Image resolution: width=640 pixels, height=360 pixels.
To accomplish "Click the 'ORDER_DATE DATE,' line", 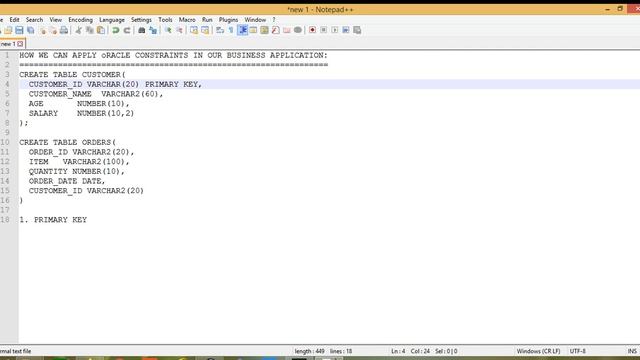I will 67,181.
